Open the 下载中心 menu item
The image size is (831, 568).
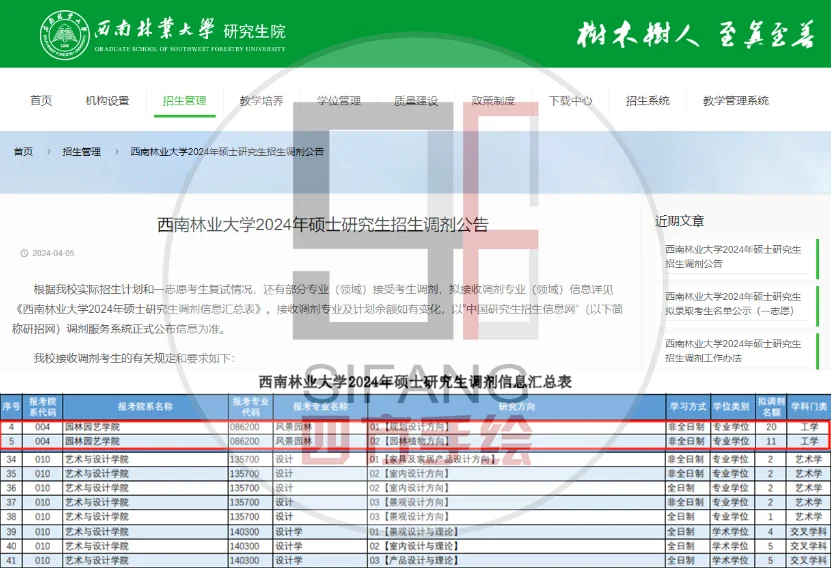pos(570,101)
